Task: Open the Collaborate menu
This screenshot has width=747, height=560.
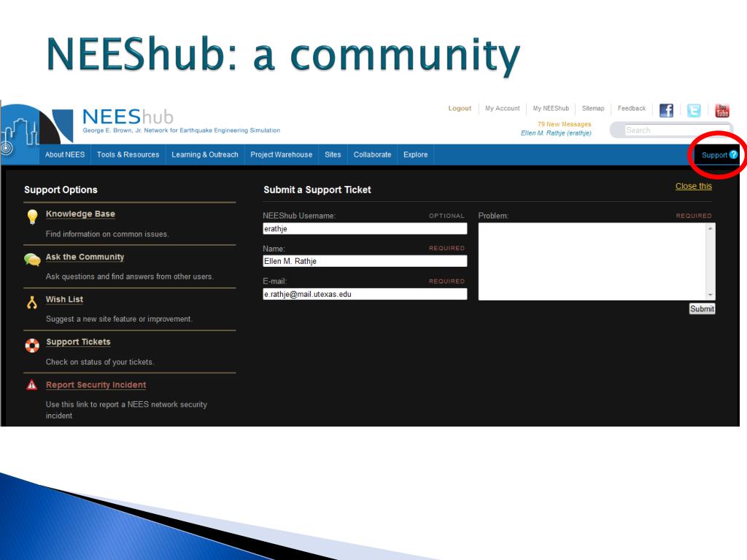Action: 373,155
